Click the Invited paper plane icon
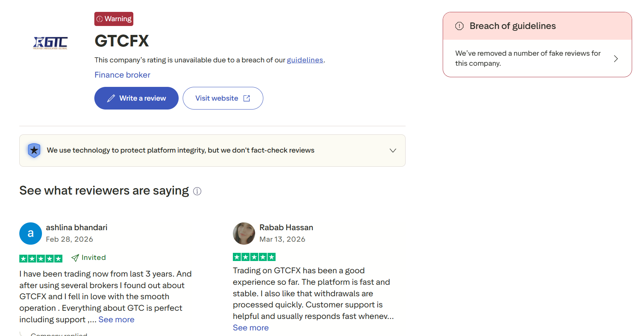This screenshot has width=644, height=336. coord(75,258)
